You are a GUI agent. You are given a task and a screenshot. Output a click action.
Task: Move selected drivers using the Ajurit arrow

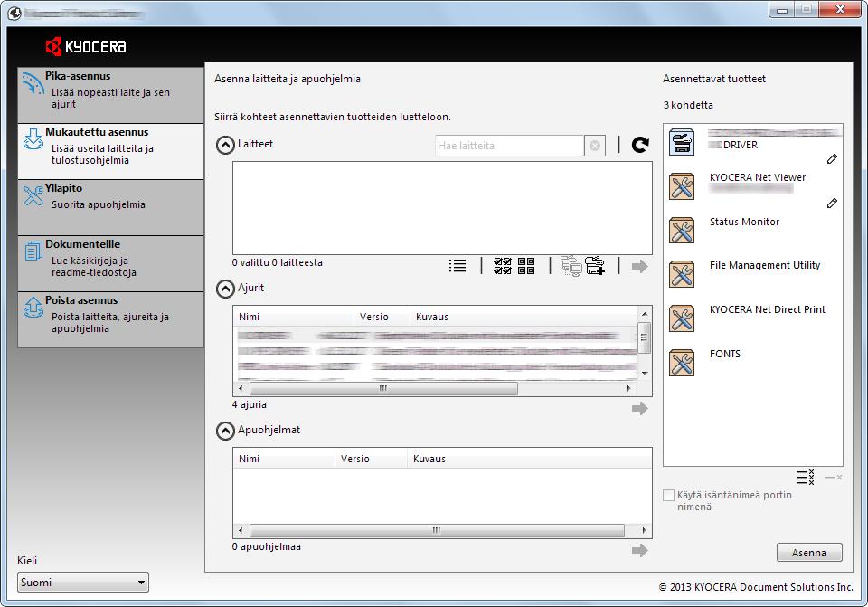pos(640,409)
